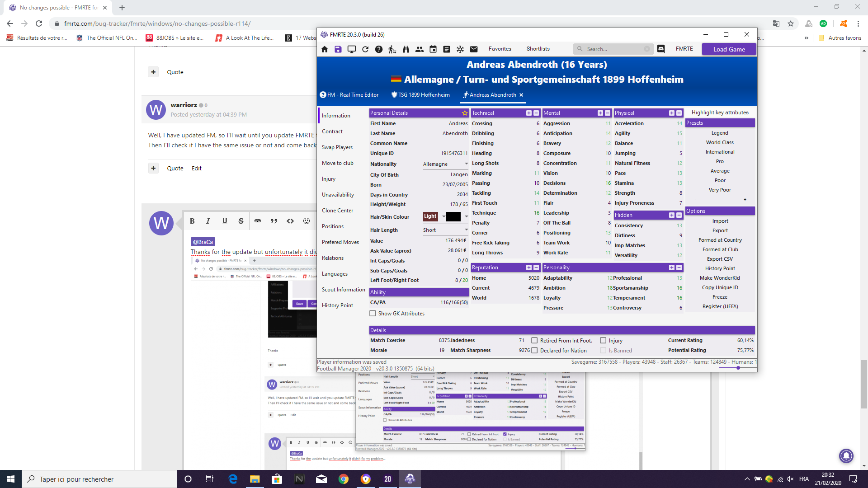Increase Technical attributes with plus button
868x488 pixels.
529,113
